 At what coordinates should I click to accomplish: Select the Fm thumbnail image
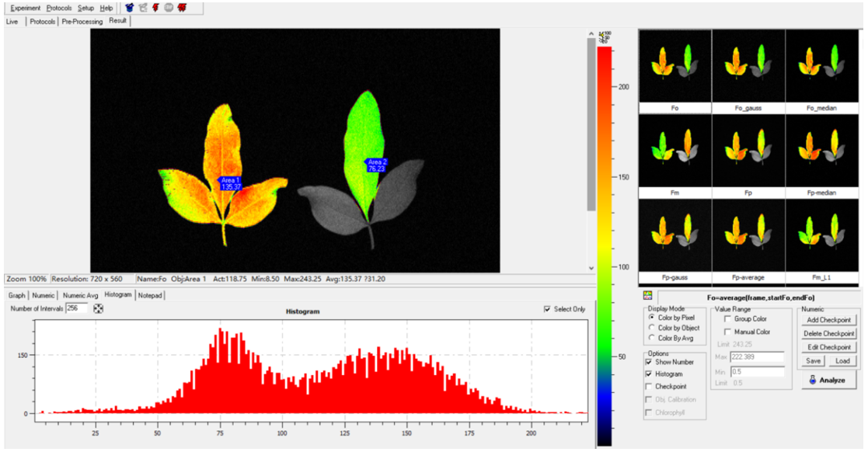pos(675,151)
